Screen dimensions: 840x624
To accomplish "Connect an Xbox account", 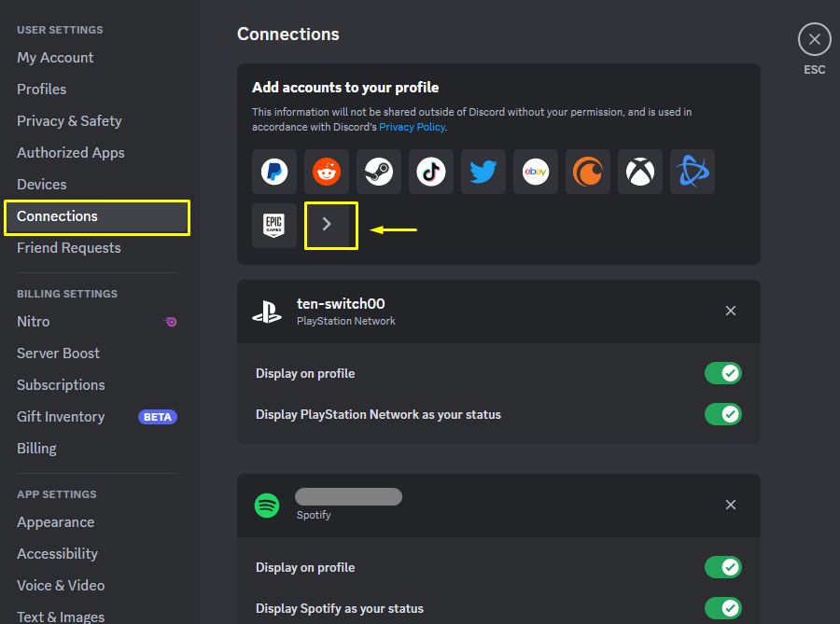I will pos(639,172).
